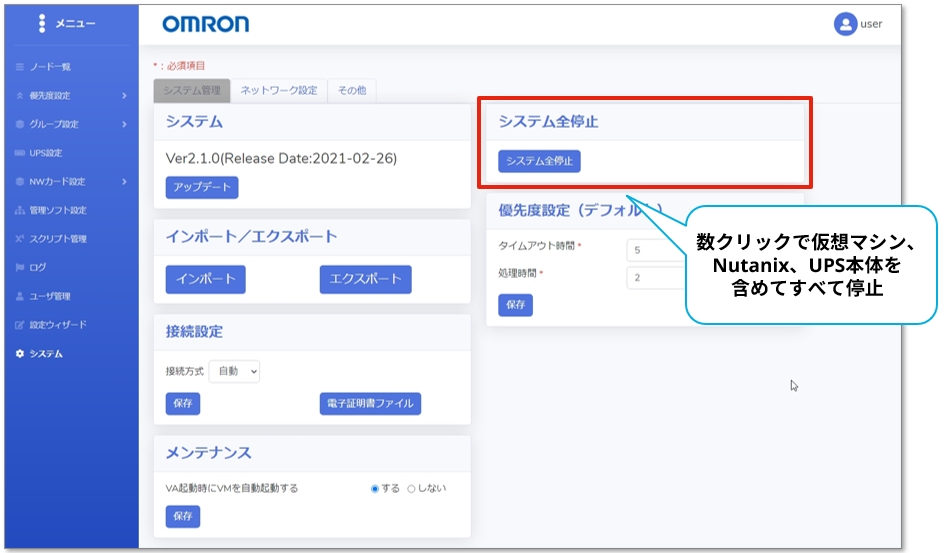Save the メンテナンス section
The image size is (946, 553).
tap(183, 516)
